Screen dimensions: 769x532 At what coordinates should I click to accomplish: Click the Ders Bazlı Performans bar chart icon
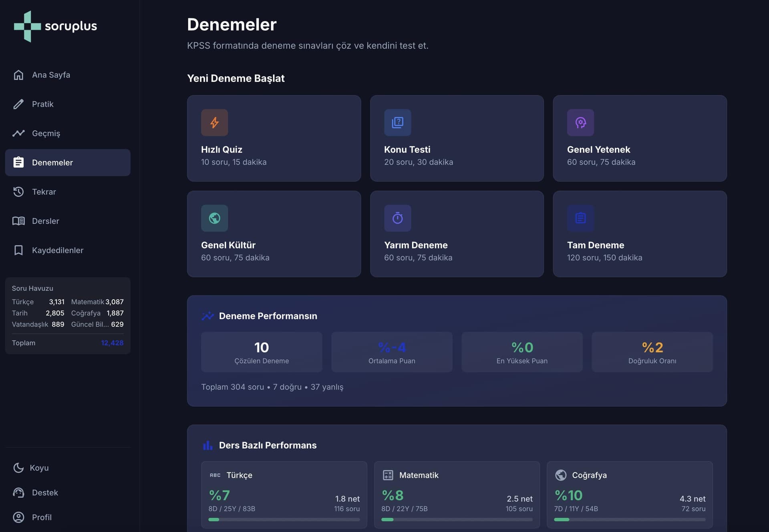point(207,445)
